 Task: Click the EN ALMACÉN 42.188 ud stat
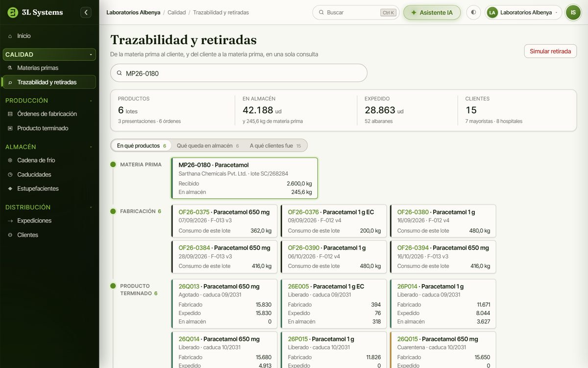(x=296, y=110)
